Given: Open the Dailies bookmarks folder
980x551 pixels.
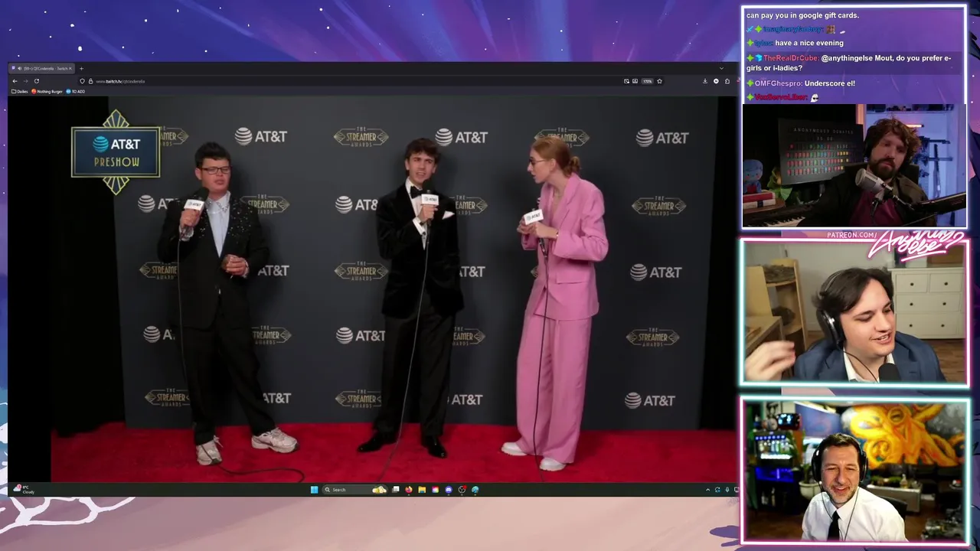Looking at the screenshot, I should coord(20,91).
